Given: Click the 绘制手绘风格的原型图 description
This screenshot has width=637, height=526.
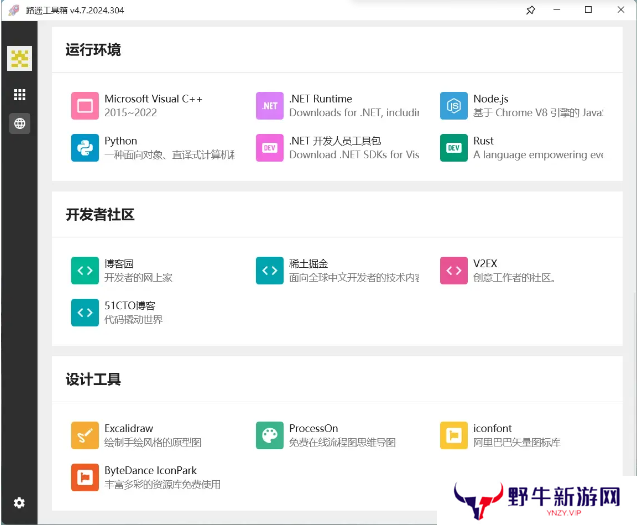Looking at the screenshot, I should [x=153, y=442].
